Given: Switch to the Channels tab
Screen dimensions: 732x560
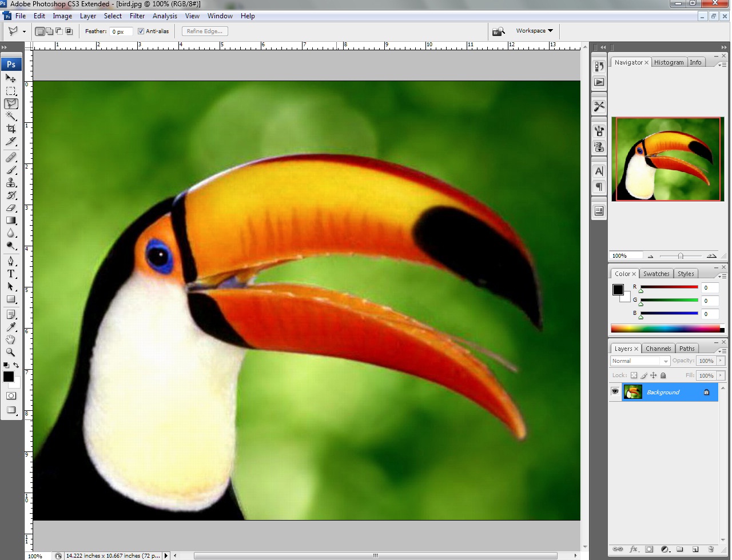Looking at the screenshot, I should coord(658,349).
